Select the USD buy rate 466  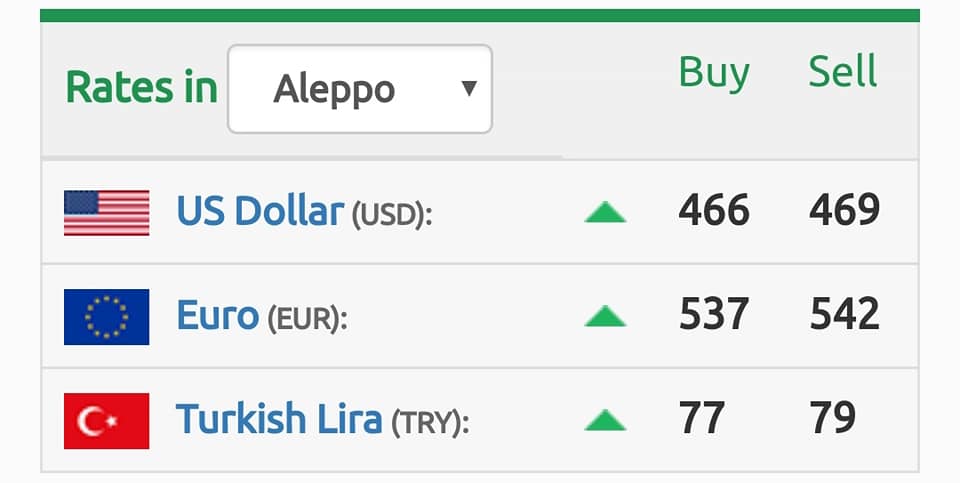pos(714,209)
